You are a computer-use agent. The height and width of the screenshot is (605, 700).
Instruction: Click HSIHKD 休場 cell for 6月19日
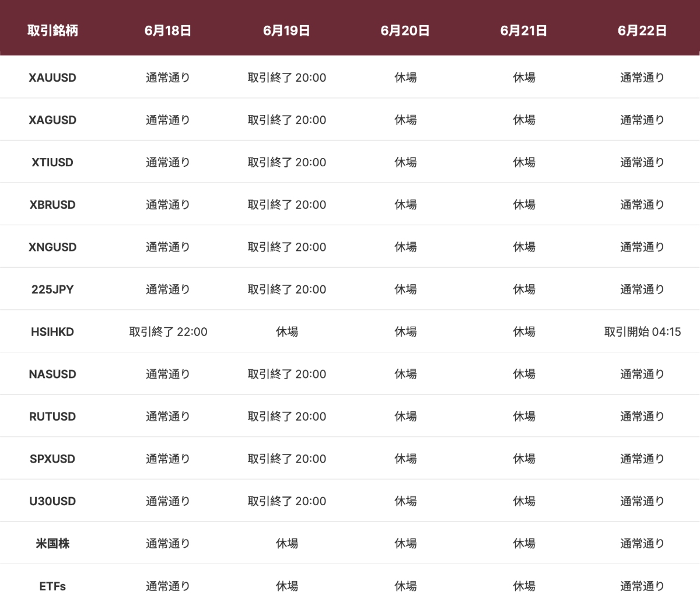(x=286, y=332)
